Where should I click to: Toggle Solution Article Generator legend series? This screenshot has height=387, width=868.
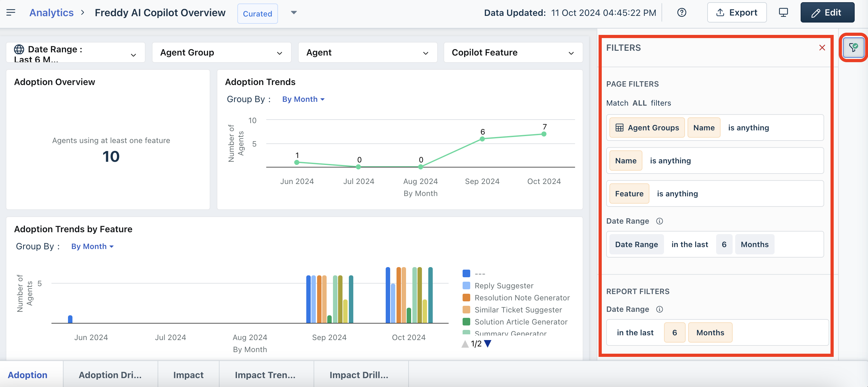tap(521, 322)
